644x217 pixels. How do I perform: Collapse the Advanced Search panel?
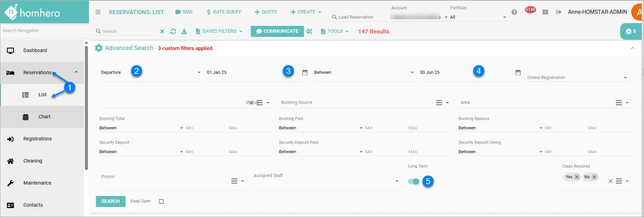point(632,48)
